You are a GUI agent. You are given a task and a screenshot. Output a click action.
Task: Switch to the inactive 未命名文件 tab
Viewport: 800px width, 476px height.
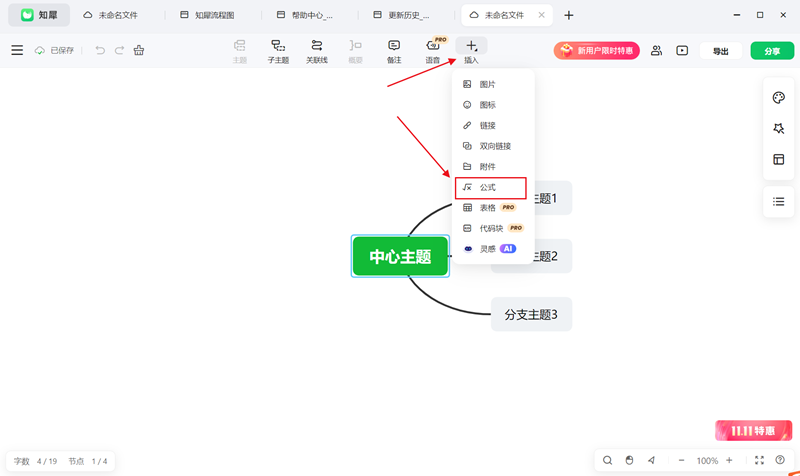point(111,15)
